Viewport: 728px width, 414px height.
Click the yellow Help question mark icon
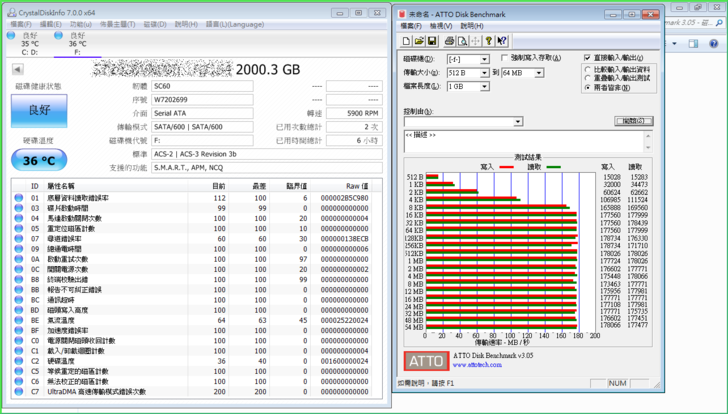(488, 41)
